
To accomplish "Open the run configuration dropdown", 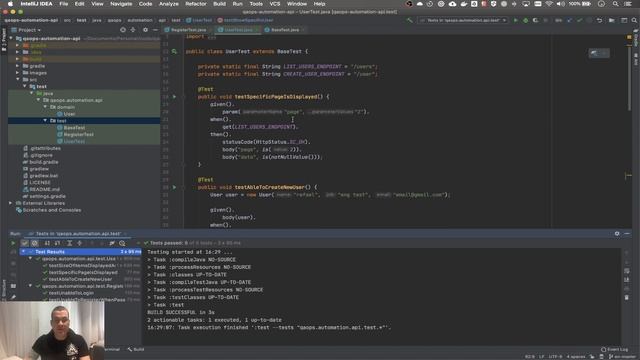I will 463,20.
